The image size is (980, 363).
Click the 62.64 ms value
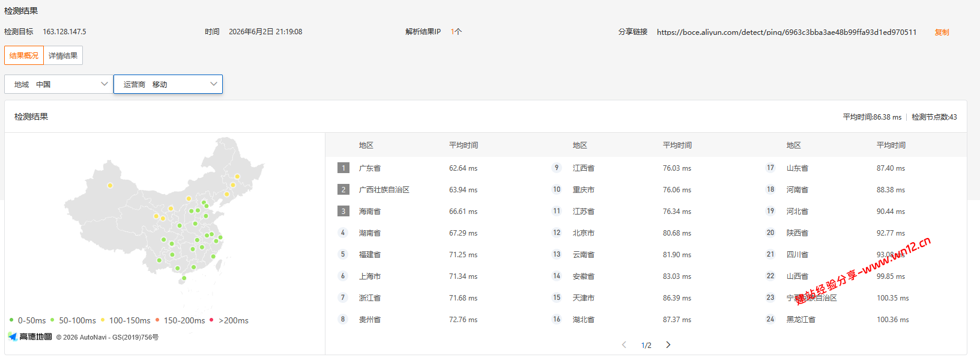coord(463,168)
